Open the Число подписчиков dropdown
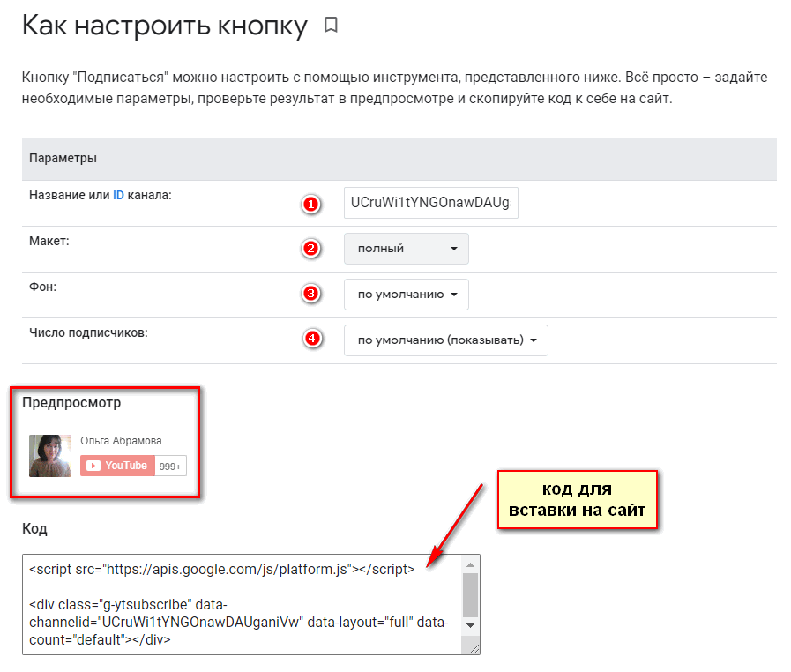Image resolution: width=791 pixels, height=672 pixels. 445,340
